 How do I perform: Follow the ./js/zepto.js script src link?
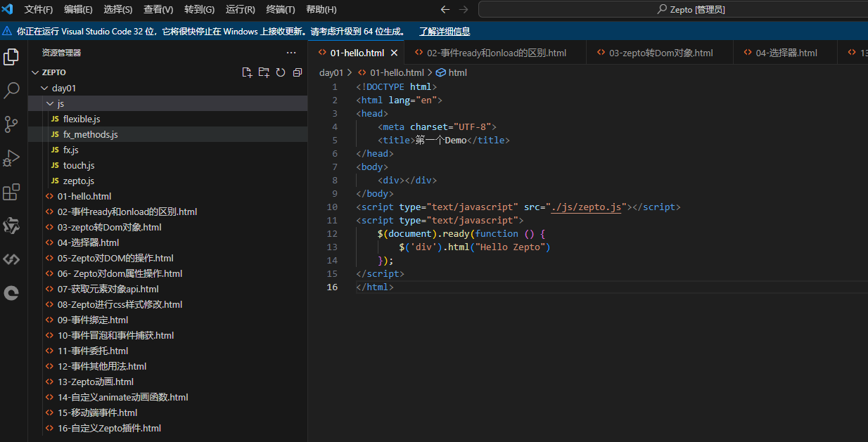pyautogui.click(x=587, y=207)
